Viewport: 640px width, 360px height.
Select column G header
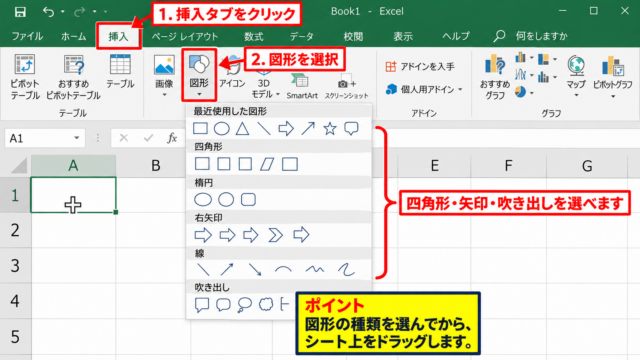coord(587,166)
